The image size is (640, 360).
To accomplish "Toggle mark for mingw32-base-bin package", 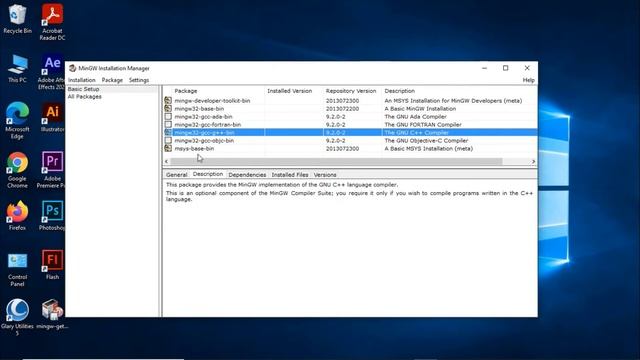I will pos(168,109).
